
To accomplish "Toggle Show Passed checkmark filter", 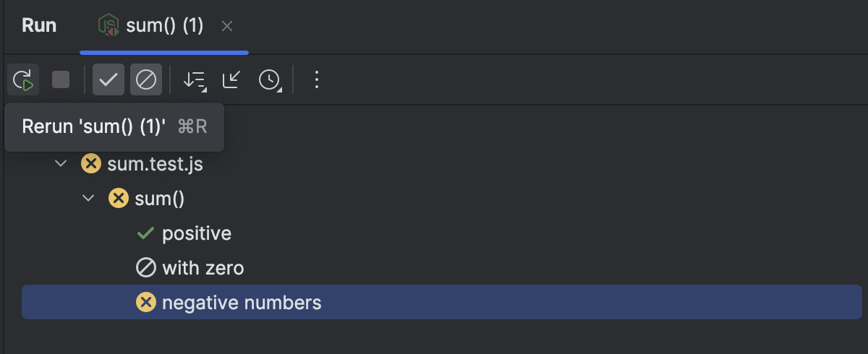I will (109, 79).
